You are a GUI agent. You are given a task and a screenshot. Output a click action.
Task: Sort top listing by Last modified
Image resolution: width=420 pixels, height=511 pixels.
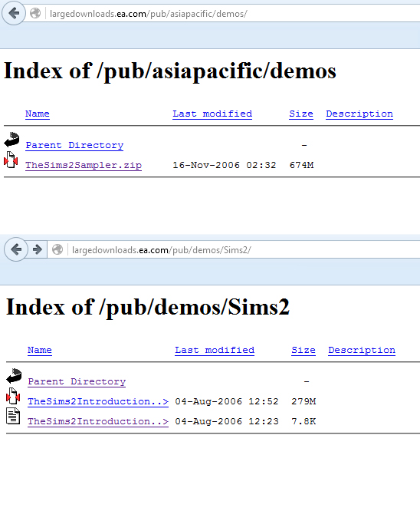[x=212, y=114]
